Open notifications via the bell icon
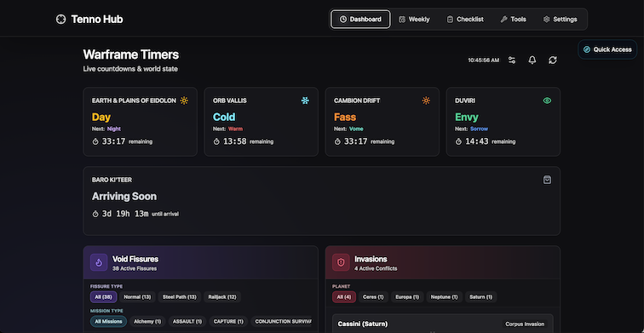 (x=532, y=60)
